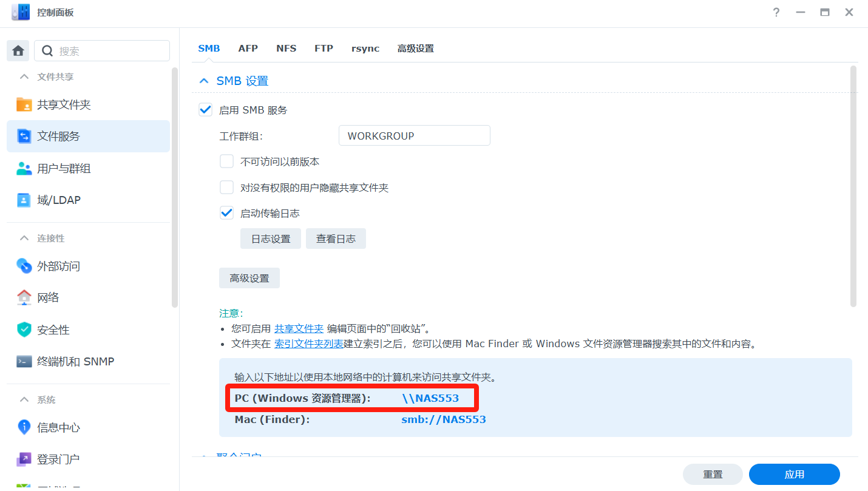Switch to the rsync tab

point(365,49)
